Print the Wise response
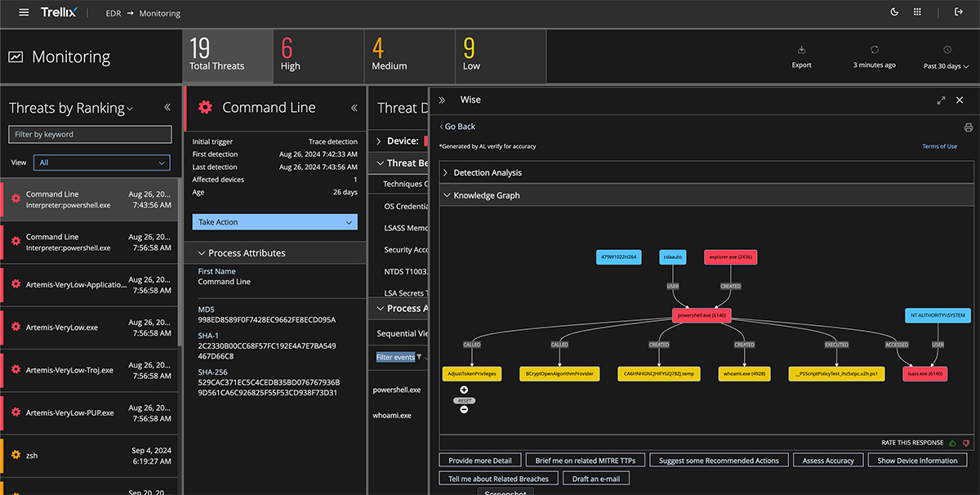Image resolution: width=980 pixels, height=495 pixels. click(x=968, y=127)
